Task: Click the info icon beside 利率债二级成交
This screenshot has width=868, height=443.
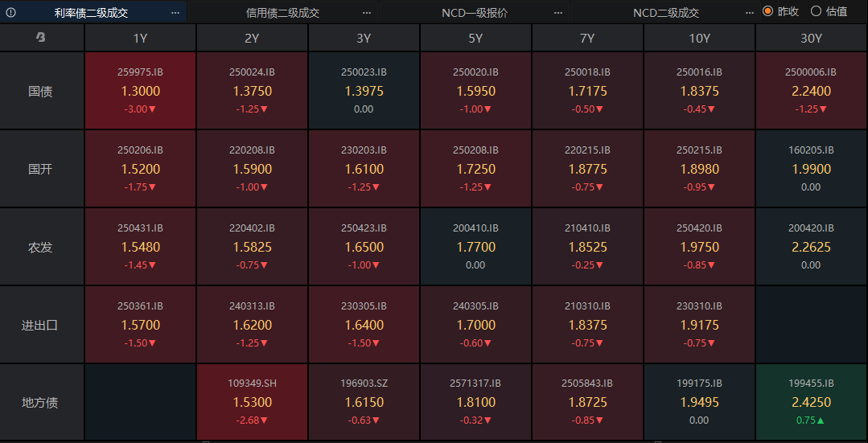Action: point(10,12)
